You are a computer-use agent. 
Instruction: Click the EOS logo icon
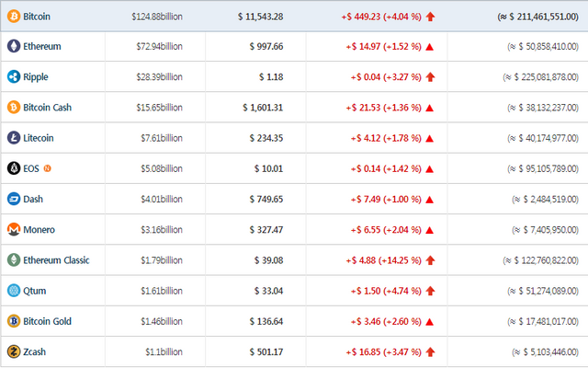(14, 168)
